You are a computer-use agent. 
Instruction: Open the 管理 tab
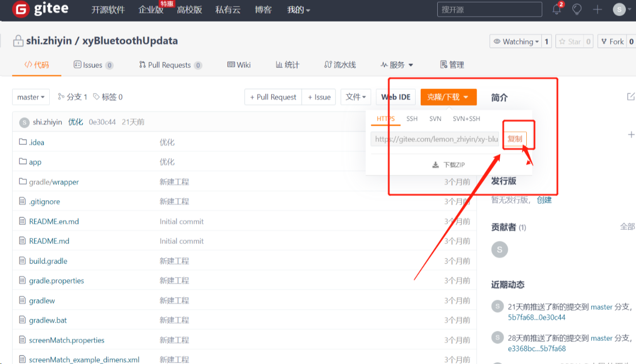452,65
